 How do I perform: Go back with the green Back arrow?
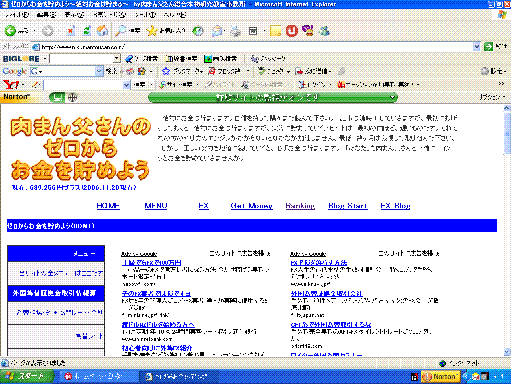(x=10, y=31)
